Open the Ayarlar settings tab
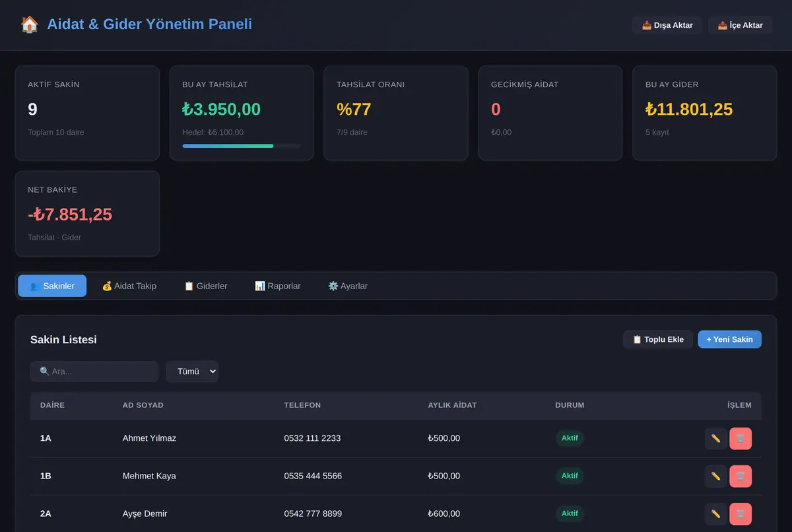 point(348,286)
